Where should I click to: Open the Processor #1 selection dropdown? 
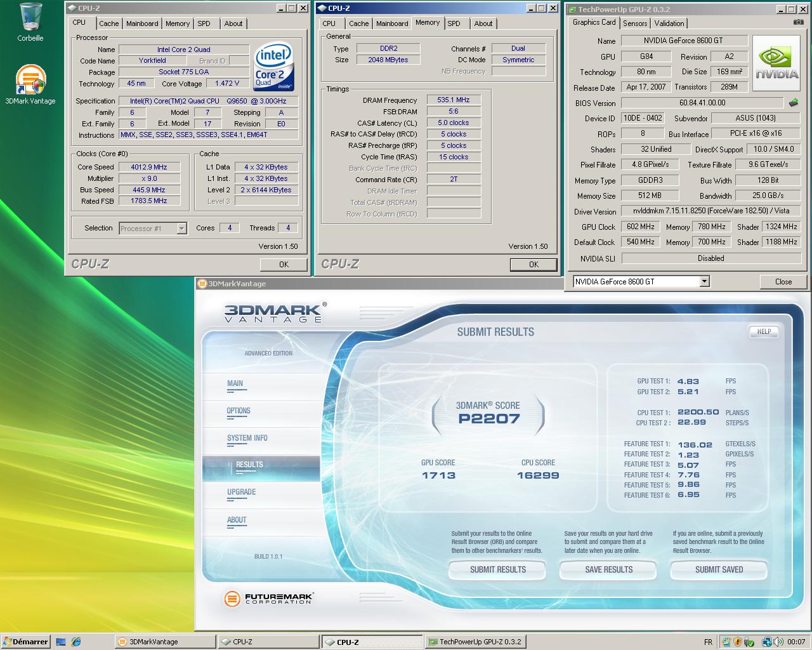[x=181, y=229]
